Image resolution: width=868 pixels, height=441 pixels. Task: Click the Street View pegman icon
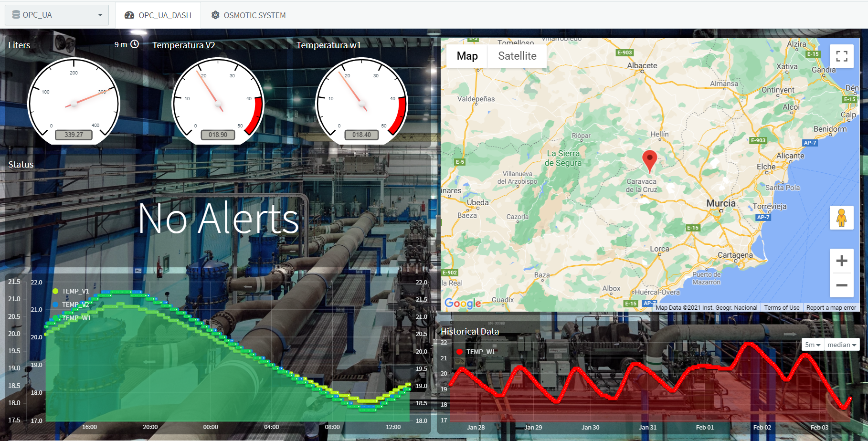pos(842,218)
